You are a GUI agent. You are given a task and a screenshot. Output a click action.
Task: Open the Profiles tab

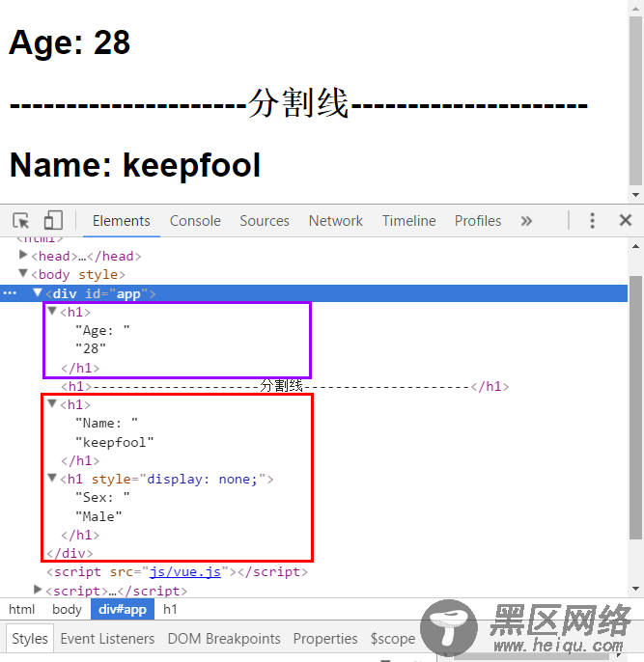478,221
